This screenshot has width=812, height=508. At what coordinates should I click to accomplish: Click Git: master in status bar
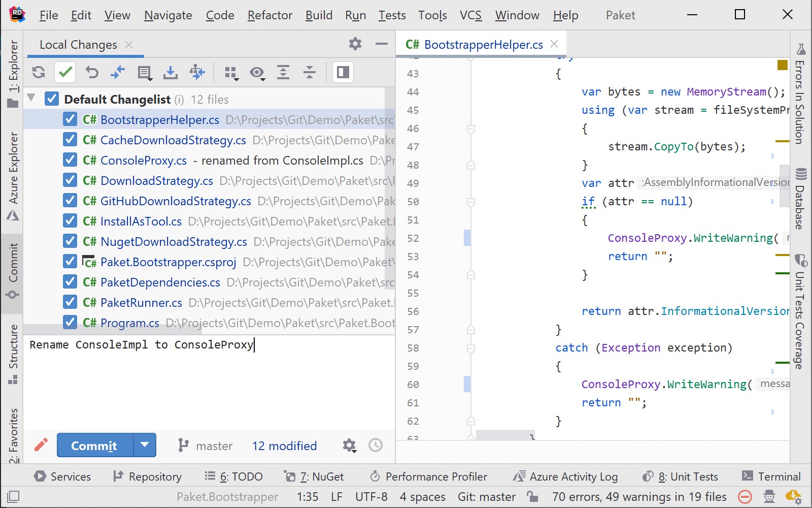pos(486,497)
